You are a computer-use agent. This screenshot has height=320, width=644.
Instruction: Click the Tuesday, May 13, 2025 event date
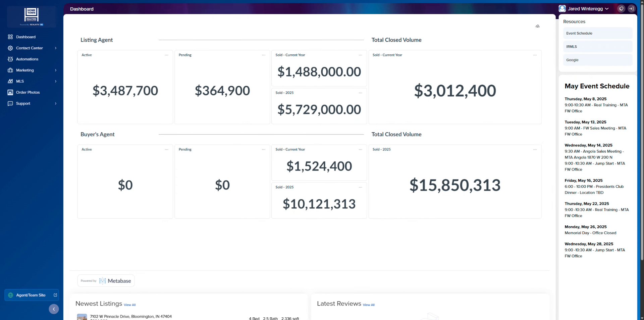585,122
